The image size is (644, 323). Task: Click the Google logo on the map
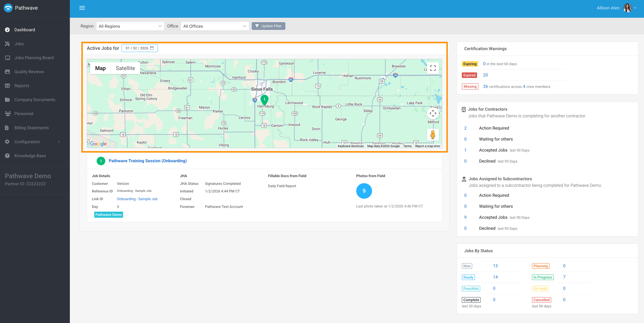(x=98, y=144)
